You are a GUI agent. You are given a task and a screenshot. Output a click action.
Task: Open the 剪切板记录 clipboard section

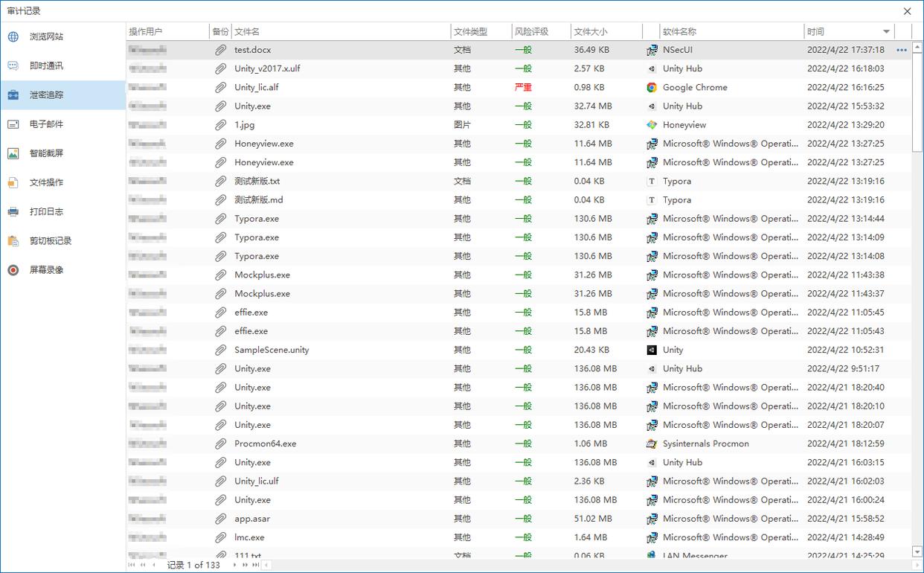coord(50,241)
